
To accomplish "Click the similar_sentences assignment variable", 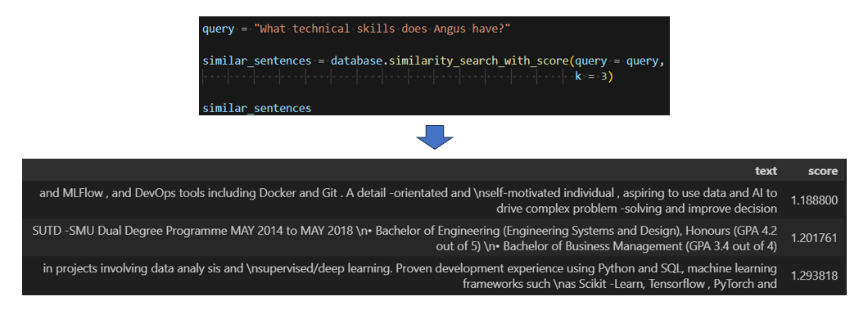I will click(x=257, y=61).
